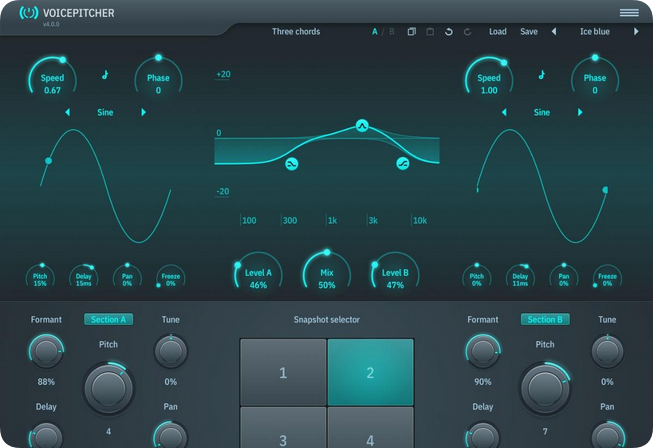The width and height of the screenshot is (653, 448).
Task: Click right LFO Freeze 0% mini knob
Action: tap(607, 277)
